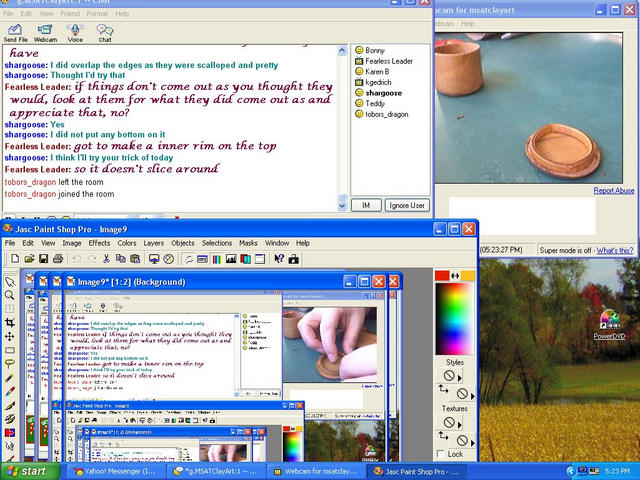This screenshot has width=640, height=480.
Task: Open the Selections menu
Action: click(217, 243)
